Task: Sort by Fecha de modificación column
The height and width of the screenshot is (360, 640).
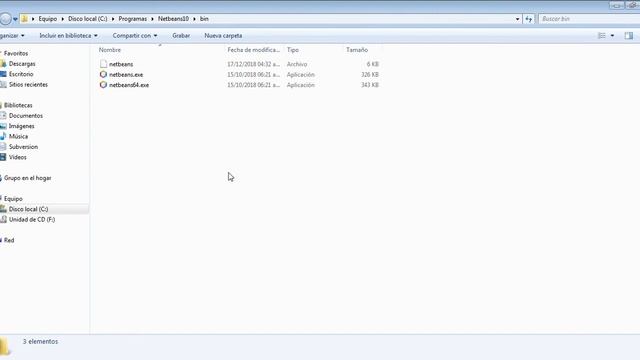Action: point(253,50)
